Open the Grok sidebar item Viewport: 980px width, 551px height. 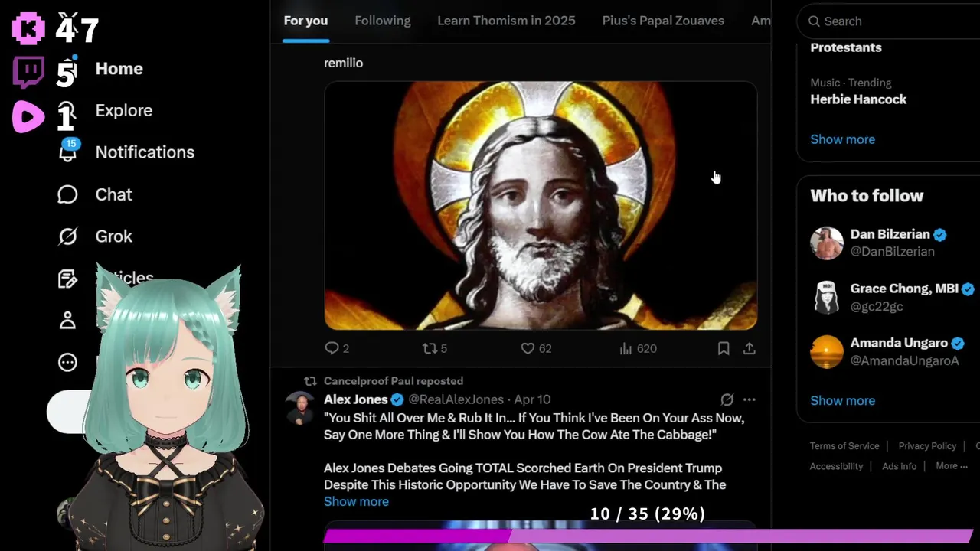(x=113, y=236)
